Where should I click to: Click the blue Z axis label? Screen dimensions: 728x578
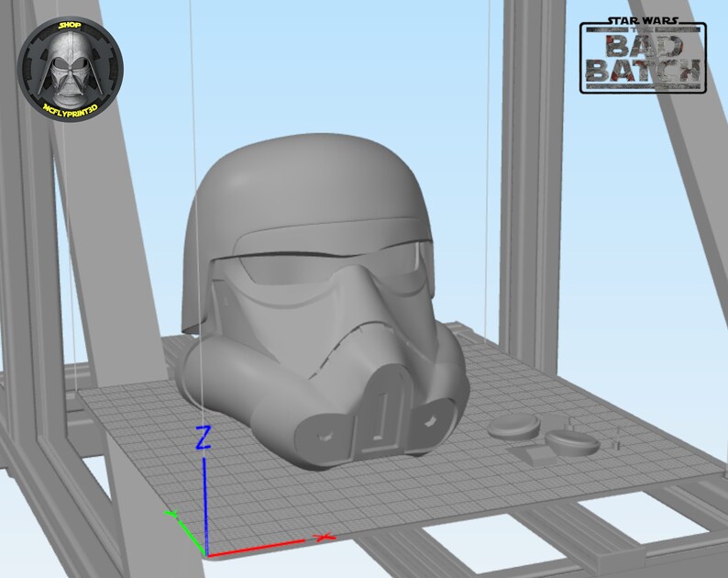(x=203, y=437)
